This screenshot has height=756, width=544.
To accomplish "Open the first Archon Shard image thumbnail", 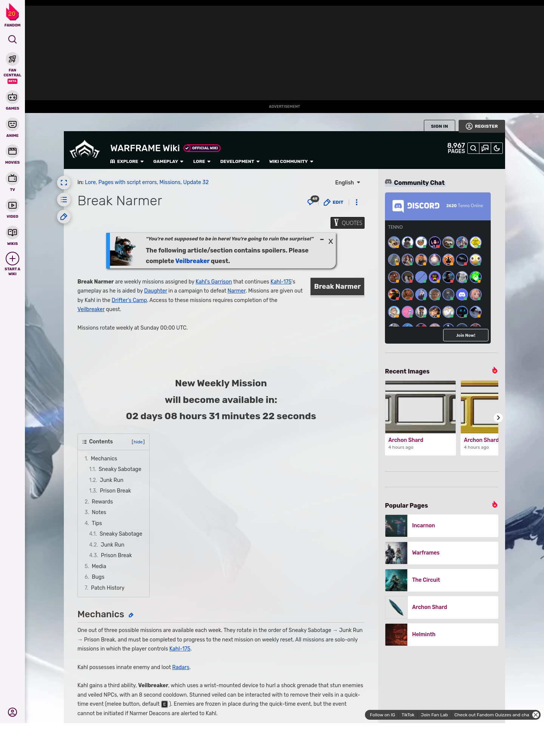I will [420, 407].
